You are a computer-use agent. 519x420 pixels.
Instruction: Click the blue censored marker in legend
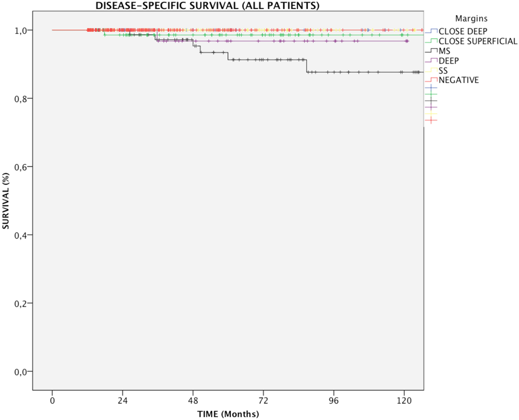431,88
